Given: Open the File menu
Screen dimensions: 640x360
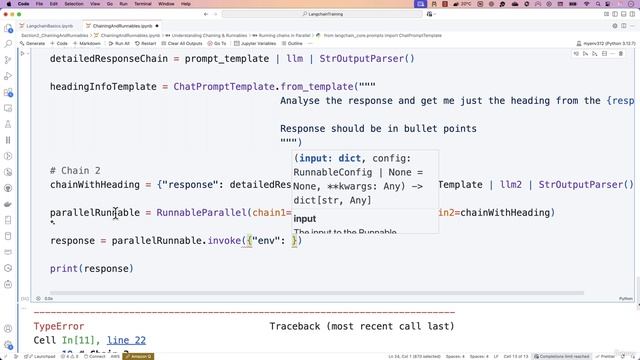Looking at the screenshot, I should click(x=39, y=4).
